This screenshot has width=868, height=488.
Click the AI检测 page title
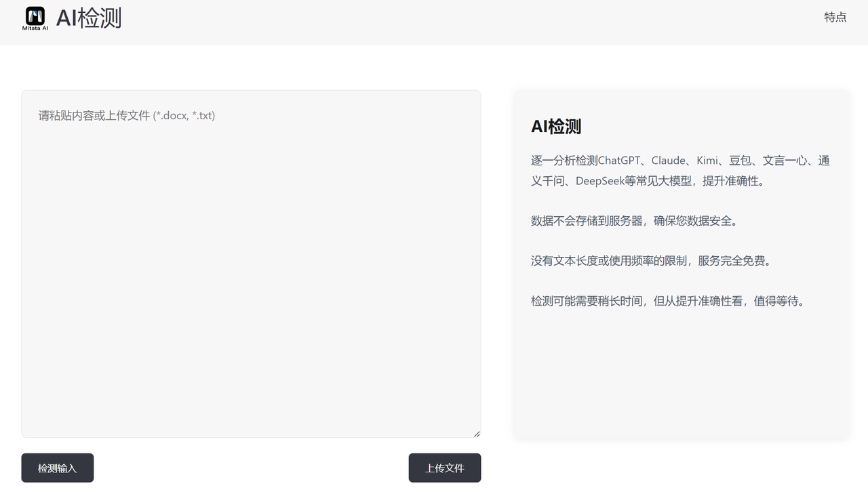coord(89,18)
